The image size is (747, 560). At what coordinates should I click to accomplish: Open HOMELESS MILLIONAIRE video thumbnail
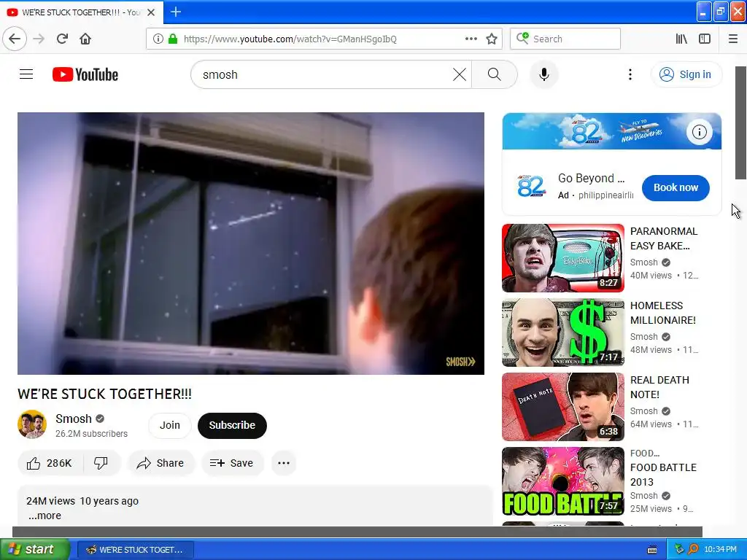pyautogui.click(x=562, y=332)
